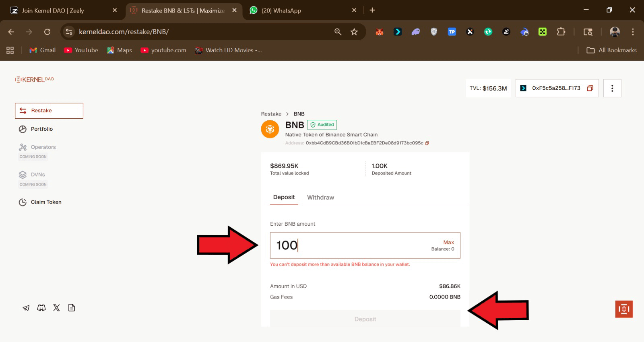
Task: Open Claim Token in sidebar
Action: 46,202
